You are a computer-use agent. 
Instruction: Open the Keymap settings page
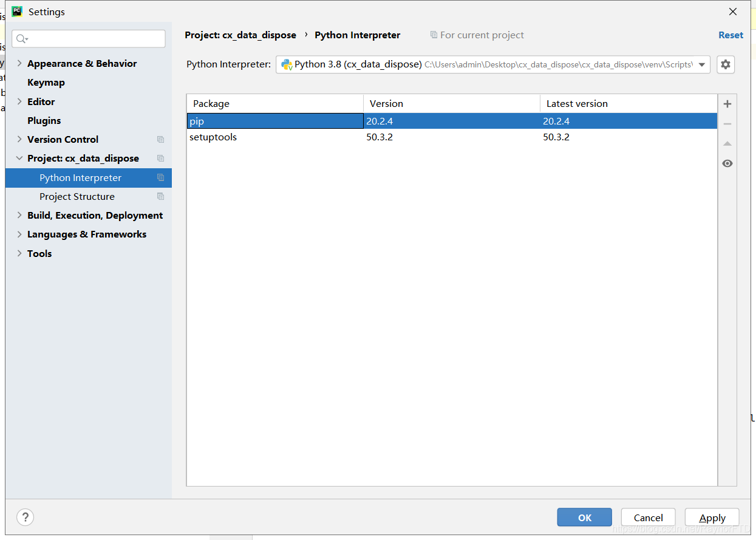(x=46, y=83)
